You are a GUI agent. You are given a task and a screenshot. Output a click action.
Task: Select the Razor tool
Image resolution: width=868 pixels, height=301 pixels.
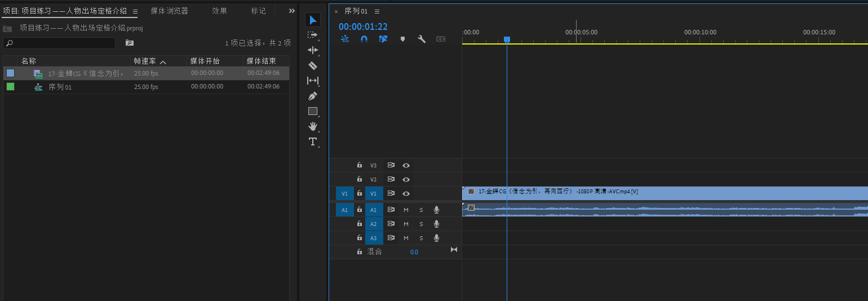pyautogui.click(x=313, y=65)
